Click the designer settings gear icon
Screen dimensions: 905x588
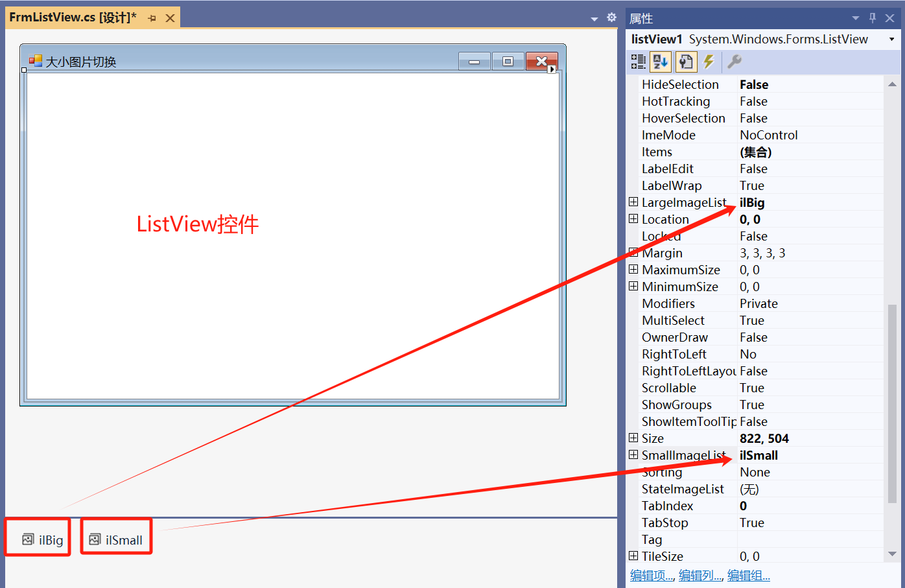click(611, 18)
